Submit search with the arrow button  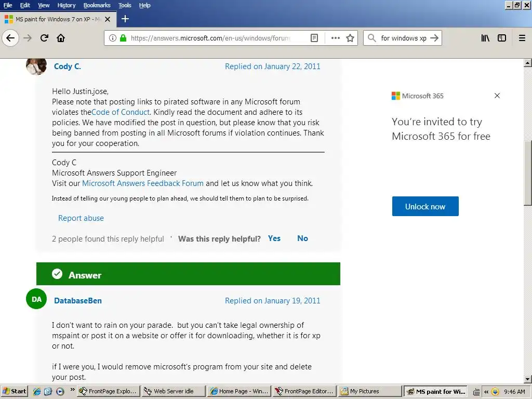pyautogui.click(x=434, y=38)
